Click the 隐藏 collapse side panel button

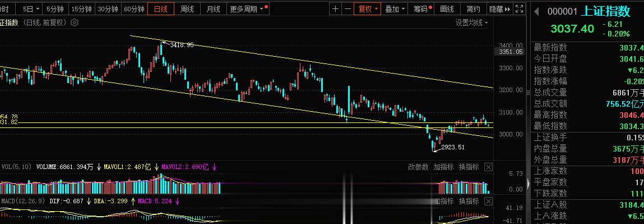click(500, 8)
